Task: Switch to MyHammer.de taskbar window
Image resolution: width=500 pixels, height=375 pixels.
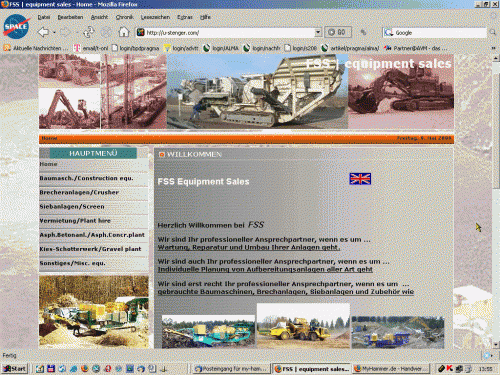Action: 391,369
